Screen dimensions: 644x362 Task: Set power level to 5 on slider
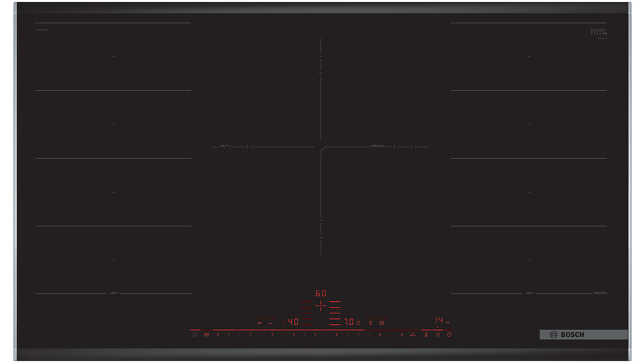click(315, 335)
